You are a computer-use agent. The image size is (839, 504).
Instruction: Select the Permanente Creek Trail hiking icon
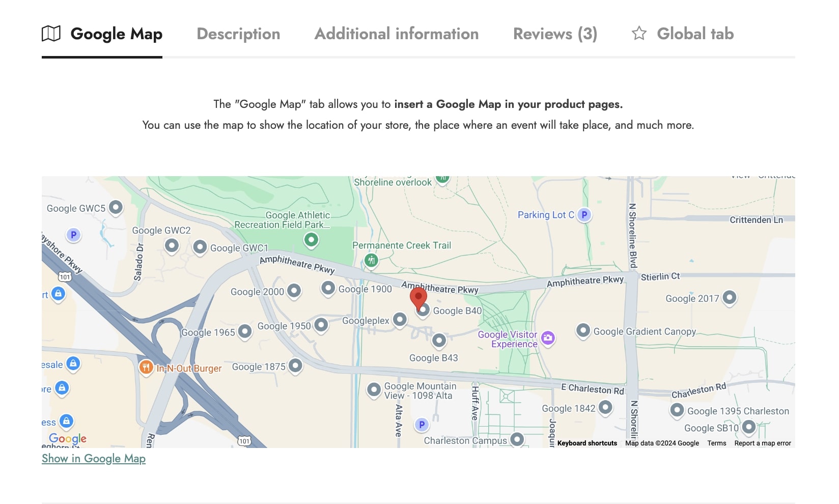click(371, 261)
